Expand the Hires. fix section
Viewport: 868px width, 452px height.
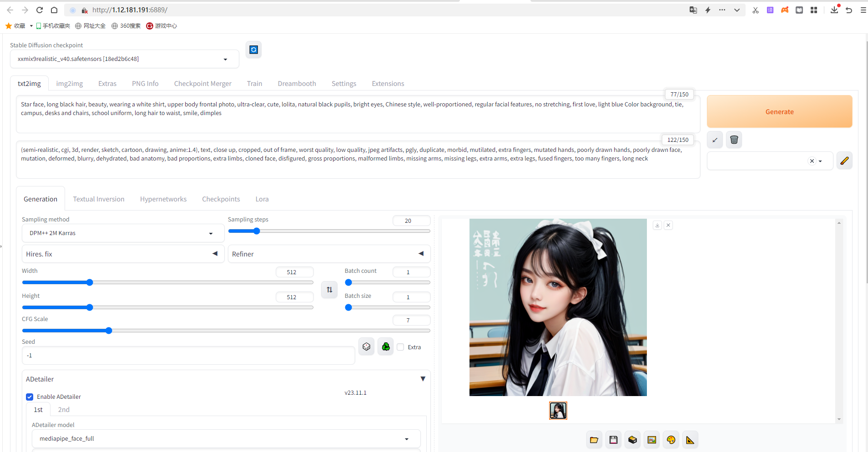[214, 254]
